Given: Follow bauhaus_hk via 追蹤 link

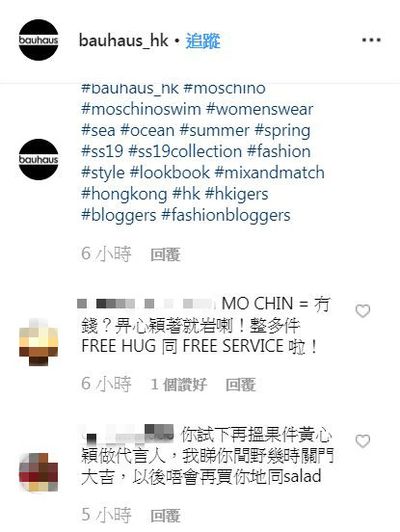Looking at the screenshot, I should 203,41.
